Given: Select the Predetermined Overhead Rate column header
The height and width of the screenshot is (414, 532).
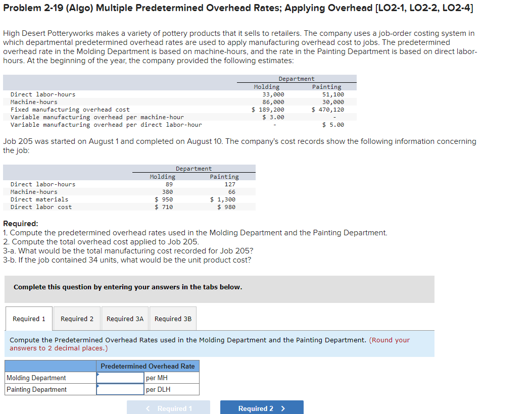Looking at the screenshot, I should 148,366.
